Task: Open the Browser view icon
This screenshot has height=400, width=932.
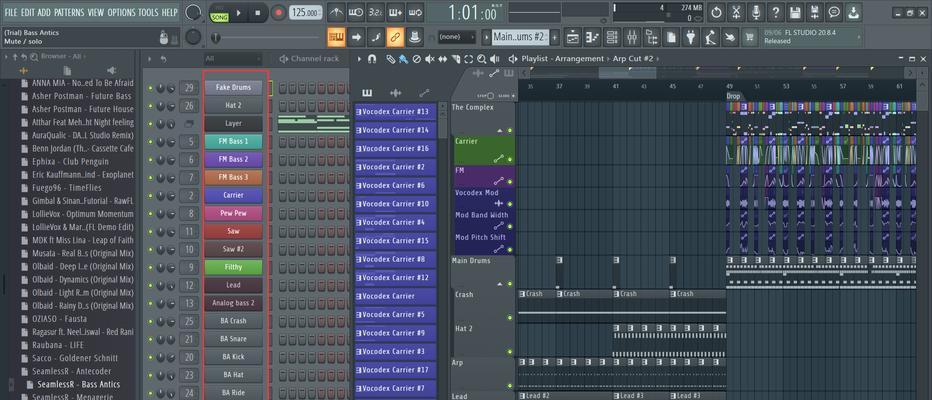Action: [651, 37]
